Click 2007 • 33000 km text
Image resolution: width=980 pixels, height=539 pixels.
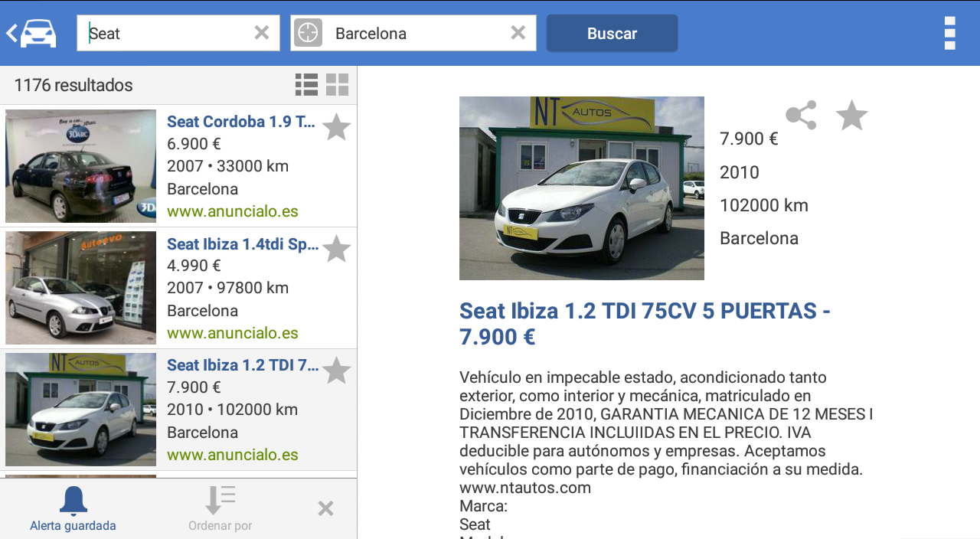[227, 166]
